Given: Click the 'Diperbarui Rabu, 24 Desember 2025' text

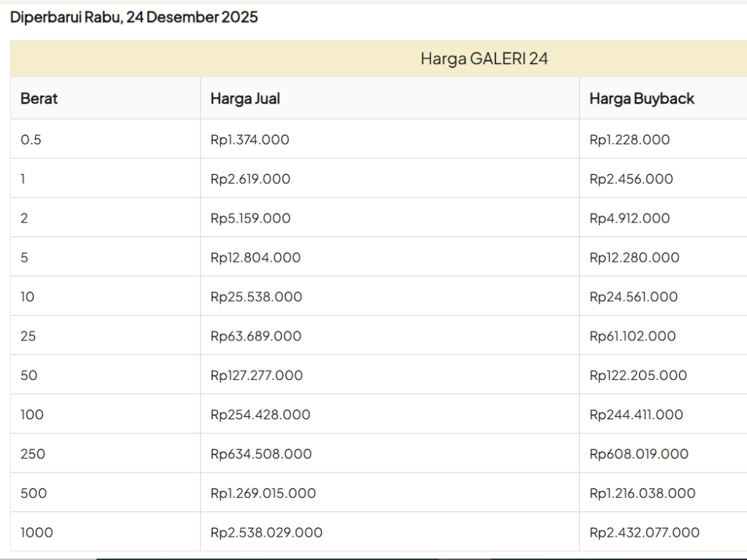Looking at the screenshot, I should point(134,17).
